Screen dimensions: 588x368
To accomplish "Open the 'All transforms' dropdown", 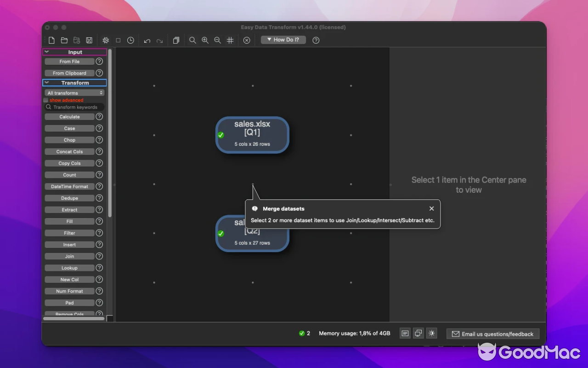I will (74, 93).
